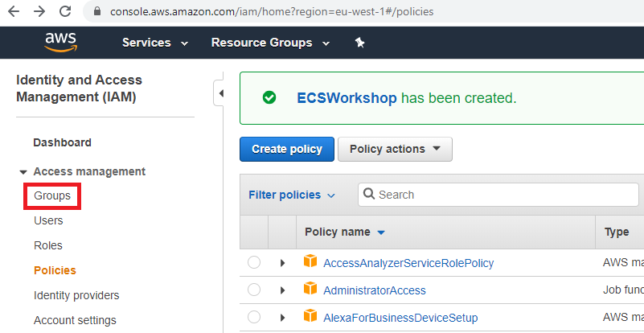Go back using browser back arrow
This screenshot has height=333, width=644.
point(14,12)
